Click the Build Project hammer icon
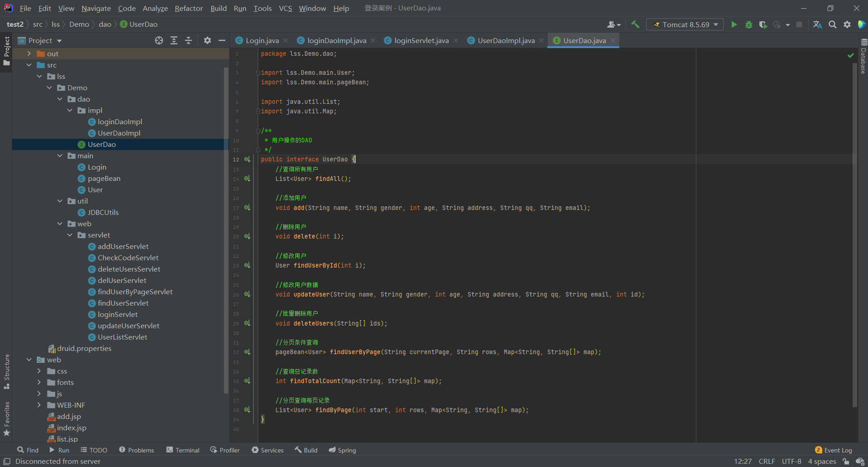Viewport: 868px width, 467px height. pyautogui.click(x=635, y=24)
